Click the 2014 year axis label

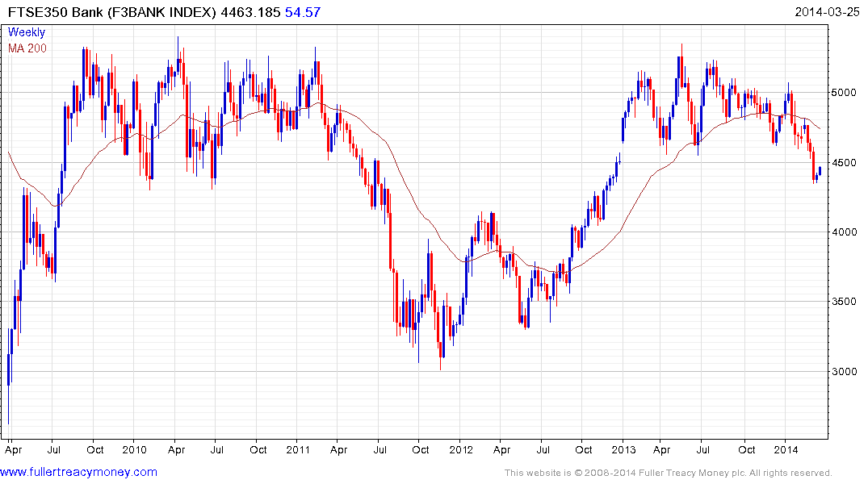[786, 449]
